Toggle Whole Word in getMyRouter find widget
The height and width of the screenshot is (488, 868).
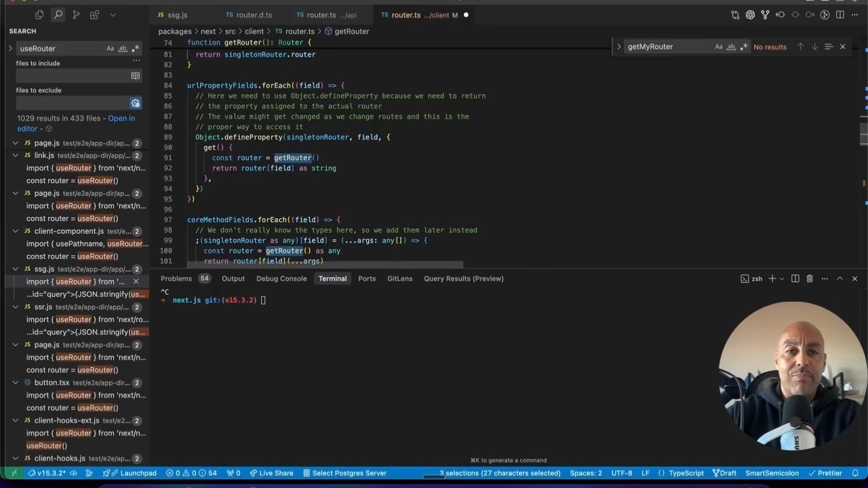click(731, 47)
